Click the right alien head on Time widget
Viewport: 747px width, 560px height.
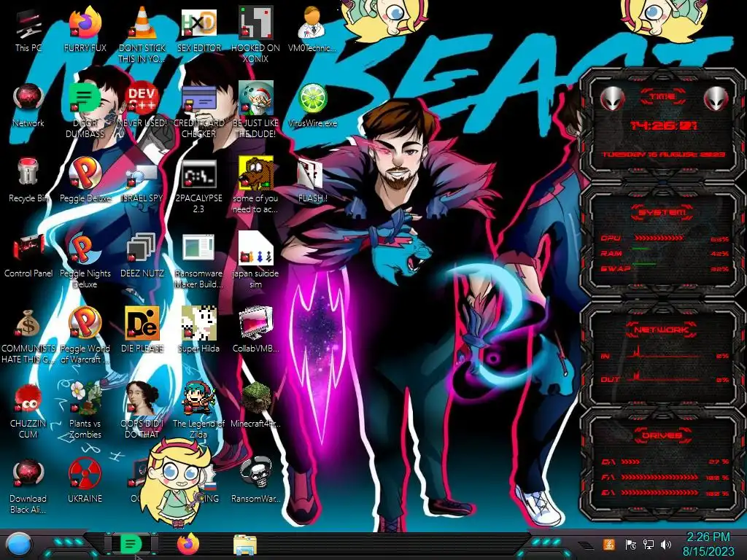(716, 99)
